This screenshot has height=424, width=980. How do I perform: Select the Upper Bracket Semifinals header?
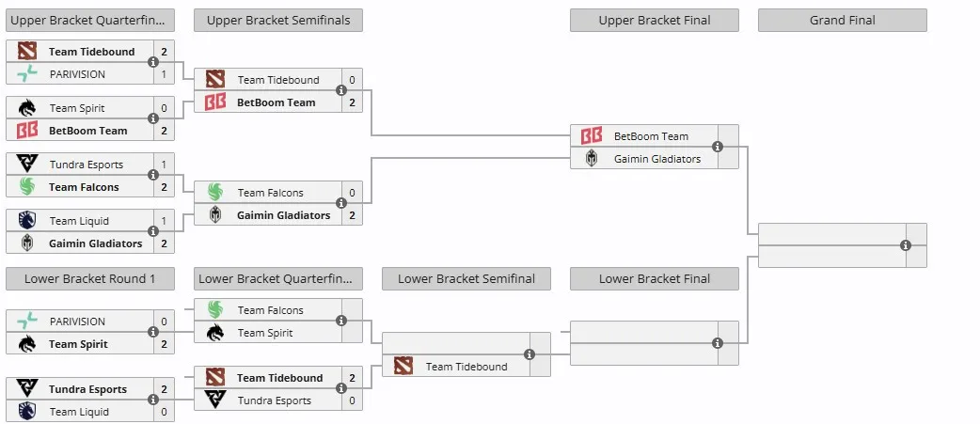pos(278,20)
